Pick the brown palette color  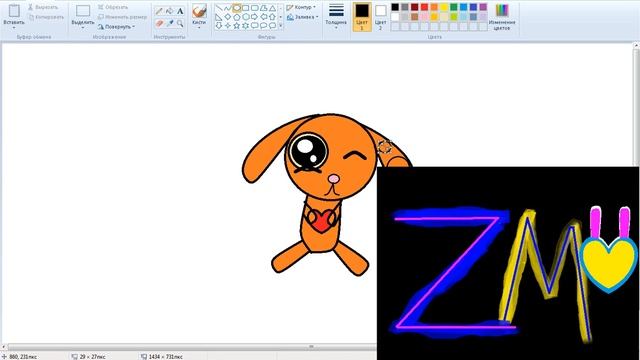(415, 17)
